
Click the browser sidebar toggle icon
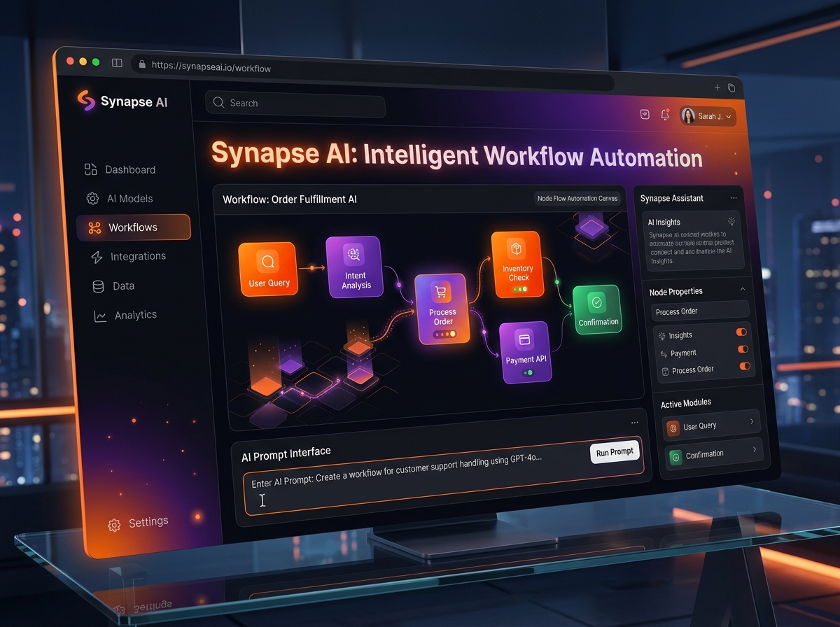(x=117, y=63)
